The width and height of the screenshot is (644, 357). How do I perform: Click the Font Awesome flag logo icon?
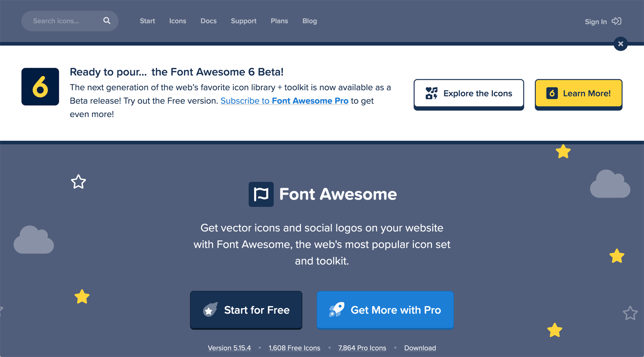261,194
